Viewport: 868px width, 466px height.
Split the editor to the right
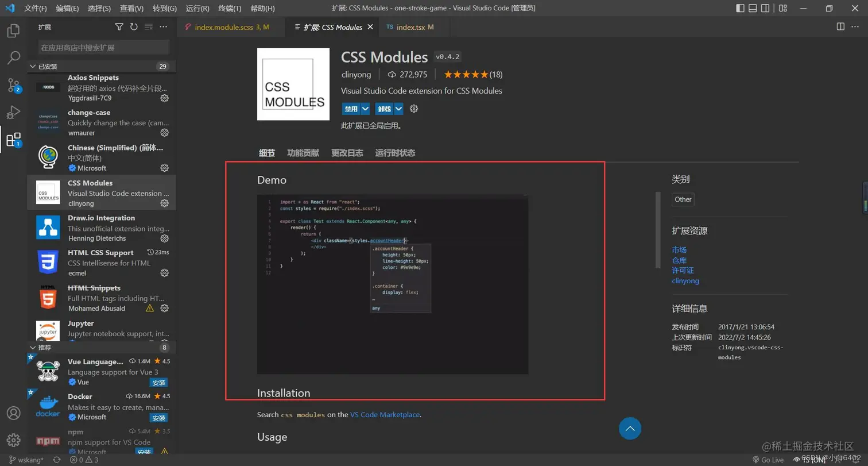(840, 27)
